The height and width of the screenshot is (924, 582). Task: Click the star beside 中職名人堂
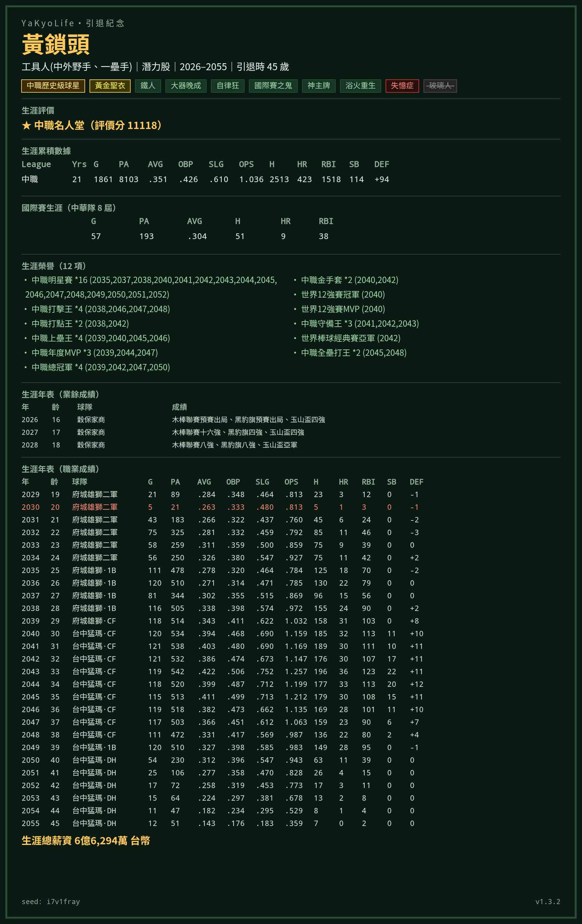[26, 126]
